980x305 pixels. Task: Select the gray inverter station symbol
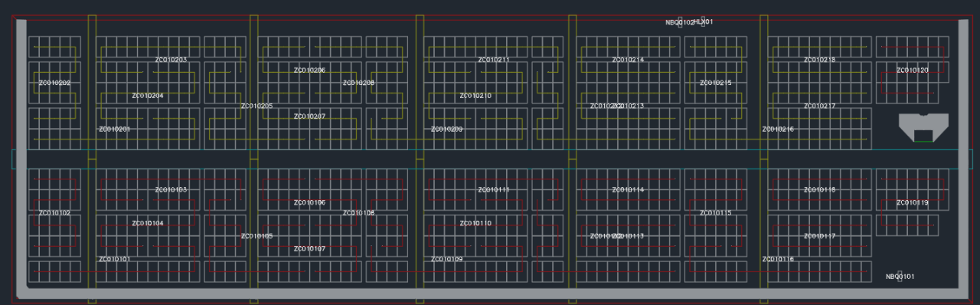pos(923,127)
